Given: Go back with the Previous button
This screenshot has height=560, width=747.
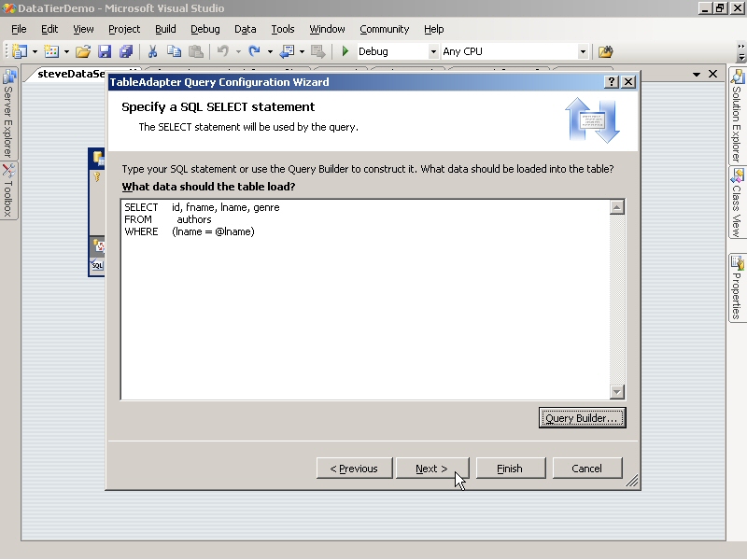Looking at the screenshot, I should click(x=354, y=469).
